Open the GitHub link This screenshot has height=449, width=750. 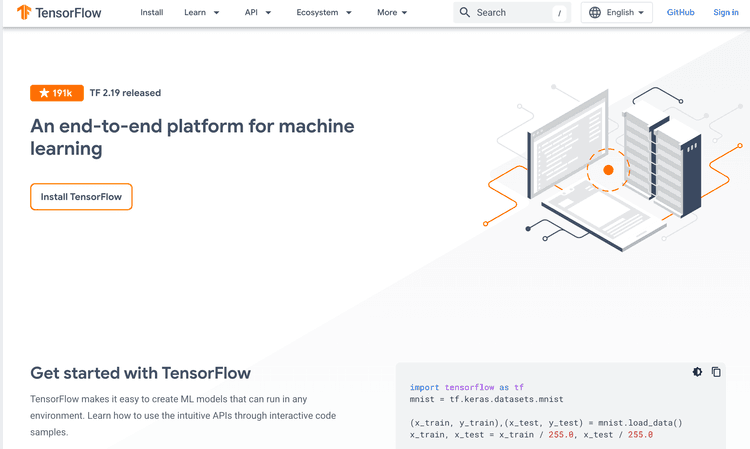[680, 12]
